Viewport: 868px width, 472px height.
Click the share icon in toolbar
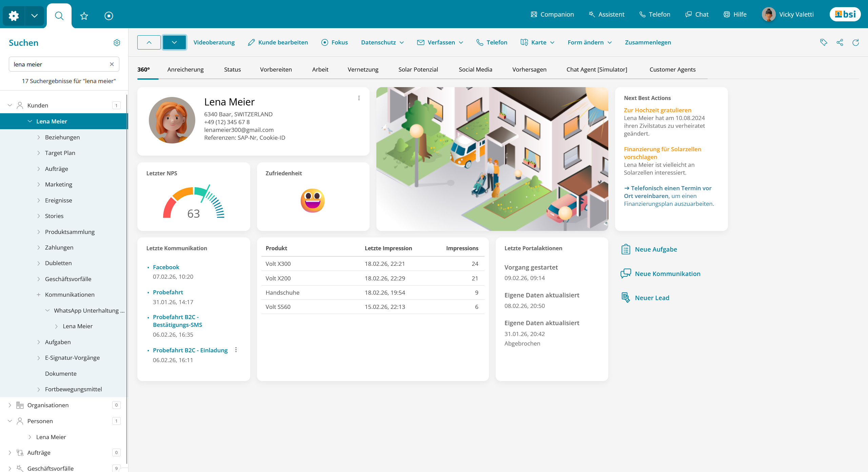click(840, 42)
